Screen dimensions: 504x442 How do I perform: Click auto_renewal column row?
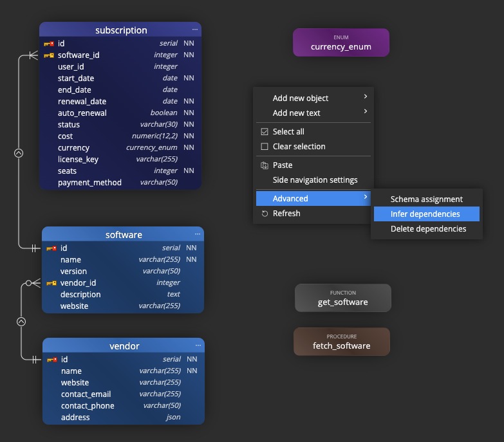120,113
